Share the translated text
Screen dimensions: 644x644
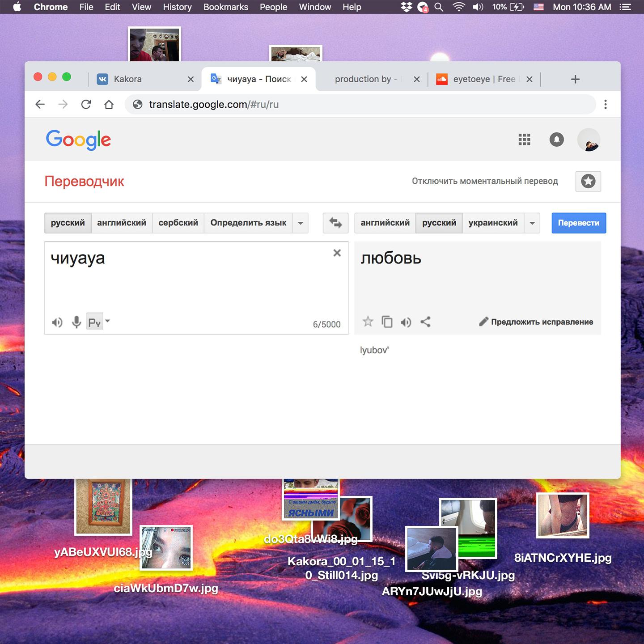pos(425,322)
